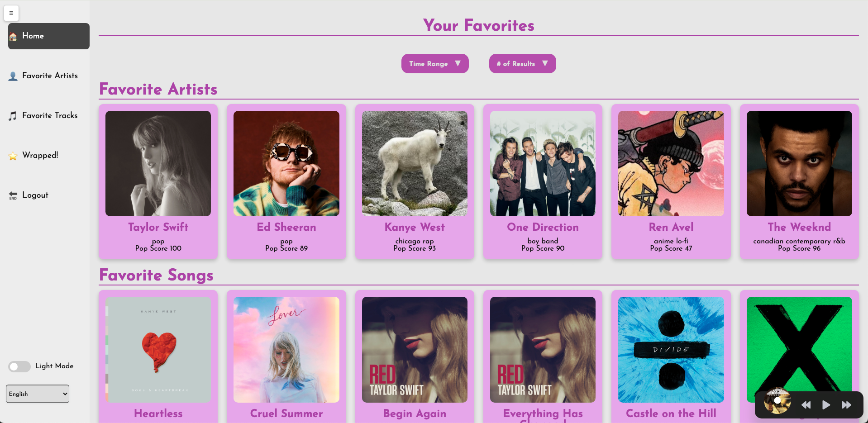Click the hamburger menu icon

click(11, 13)
